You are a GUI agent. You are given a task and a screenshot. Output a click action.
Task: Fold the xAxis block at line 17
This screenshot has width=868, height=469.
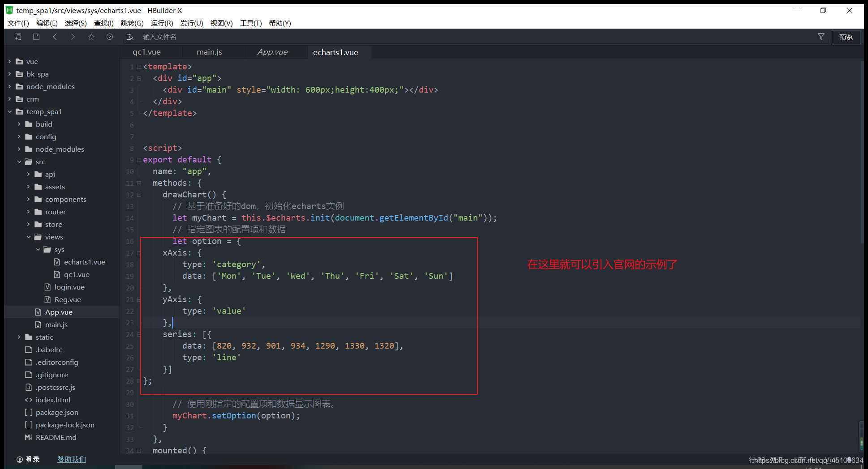(x=139, y=253)
